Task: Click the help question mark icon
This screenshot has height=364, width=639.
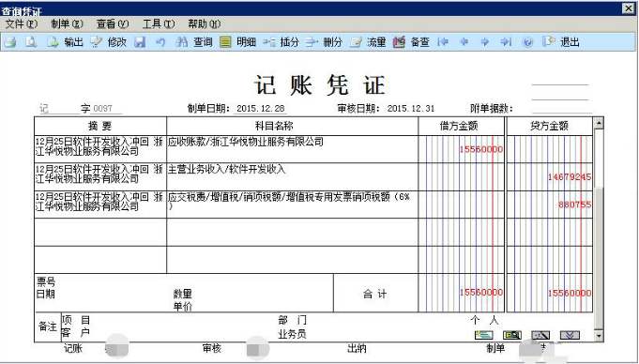Action: point(527,42)
